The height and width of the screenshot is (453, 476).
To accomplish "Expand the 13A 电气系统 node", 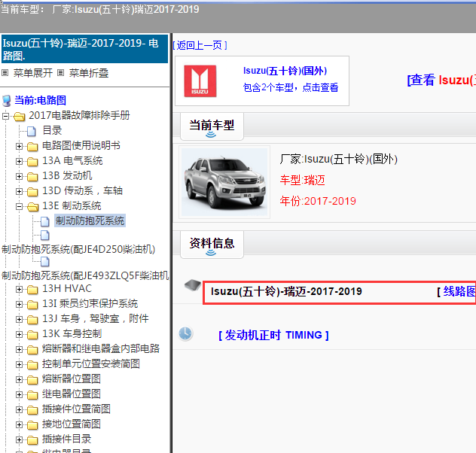I will coord(19,162).
